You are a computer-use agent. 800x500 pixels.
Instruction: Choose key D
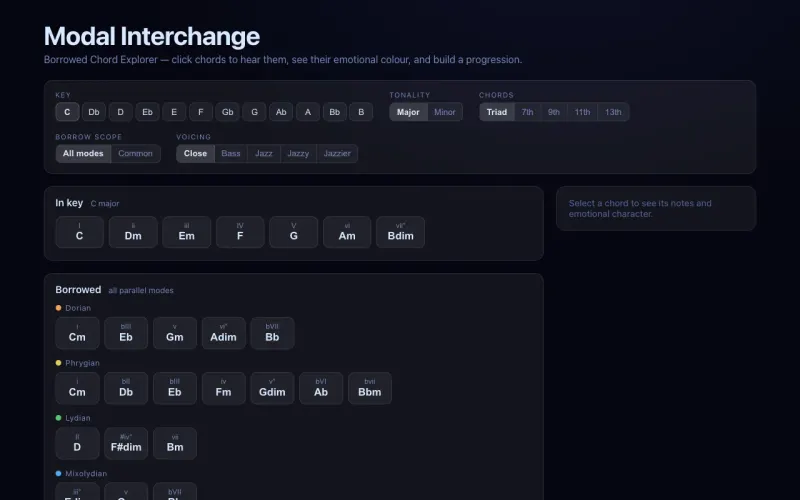tap(120, 112)
